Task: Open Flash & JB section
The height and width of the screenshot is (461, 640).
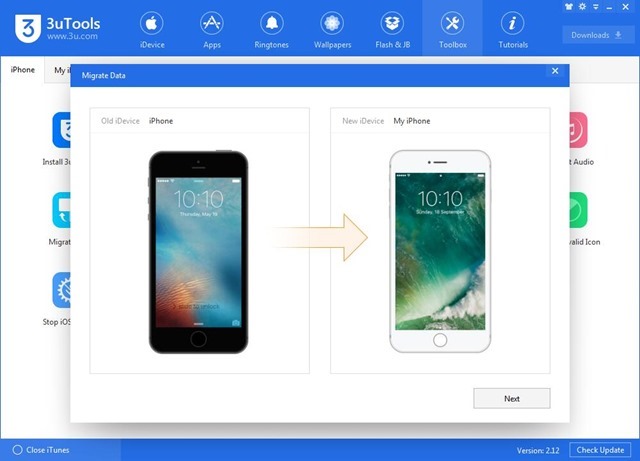Action: tap(392, 30)
